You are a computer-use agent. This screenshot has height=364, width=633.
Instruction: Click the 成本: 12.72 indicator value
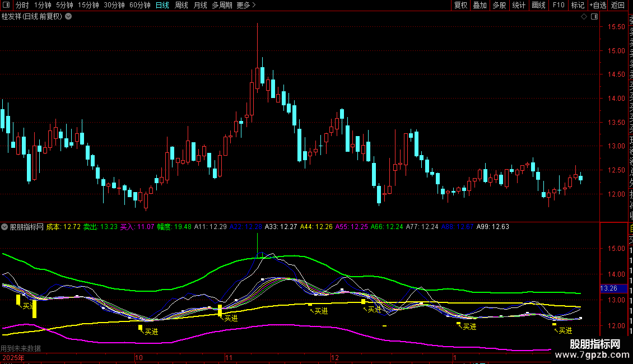pyautogui.click(x=63, y=227)
